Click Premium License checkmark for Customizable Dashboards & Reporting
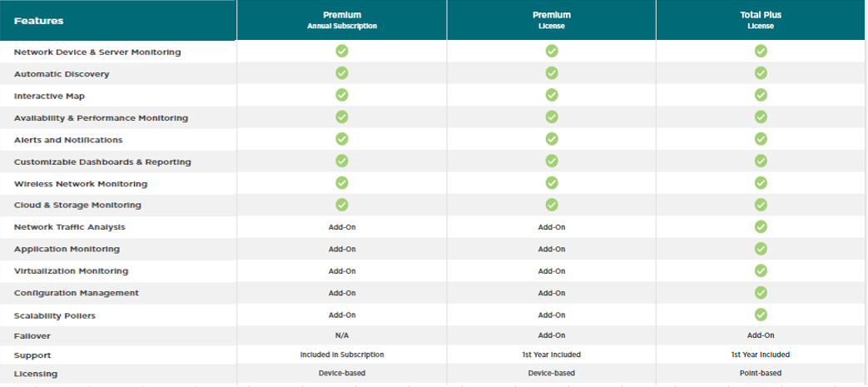The image size is (868, 387). (552, 161)
